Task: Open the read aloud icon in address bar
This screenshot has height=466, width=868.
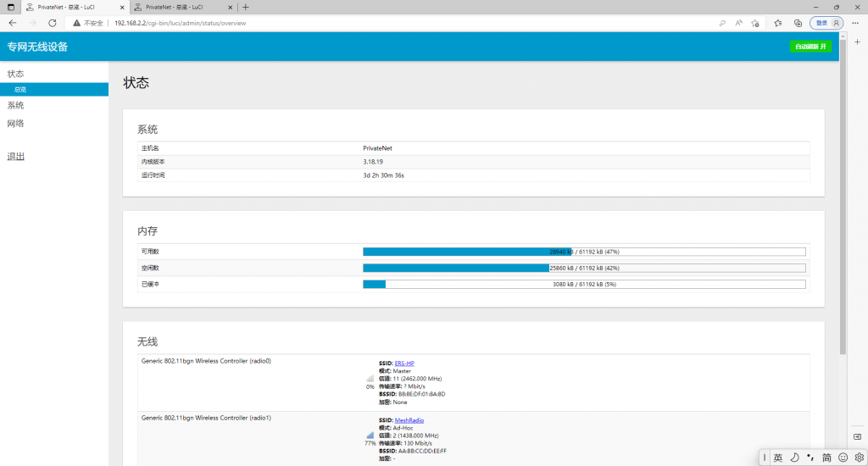Action: pos(738,23)
